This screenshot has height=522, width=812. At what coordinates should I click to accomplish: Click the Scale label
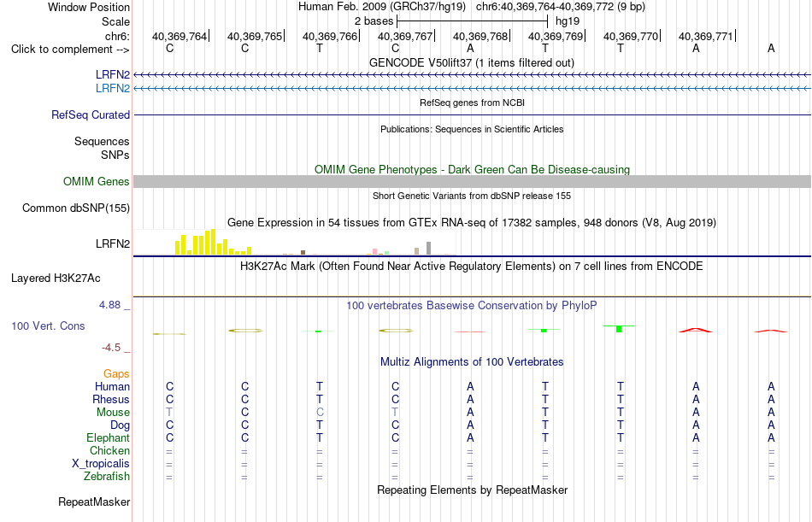tap(116, 21)
